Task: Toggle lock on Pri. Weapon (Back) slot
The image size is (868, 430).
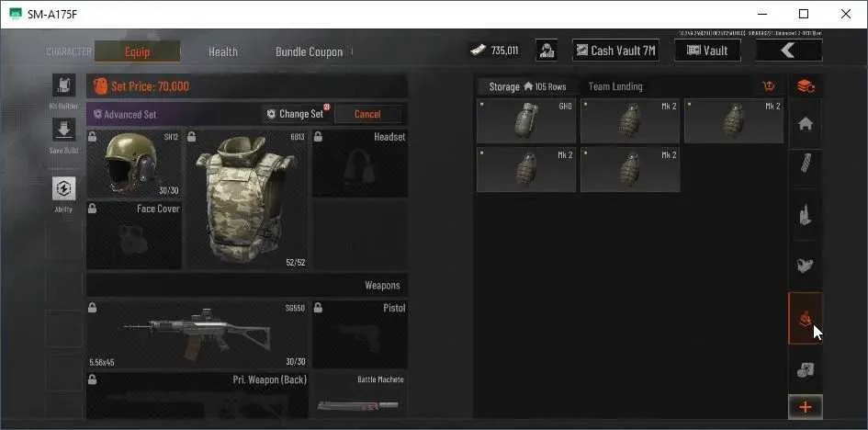Action: [93, 379]
